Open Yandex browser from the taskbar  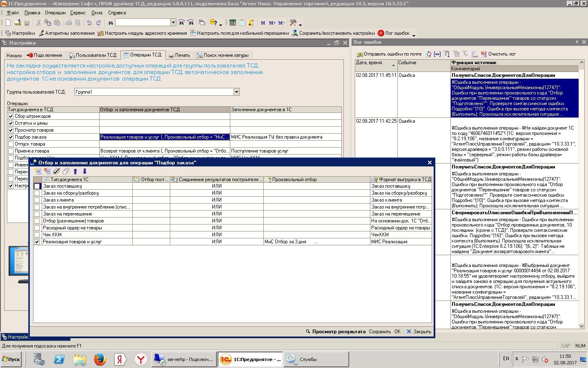click(x=141, y=359)
